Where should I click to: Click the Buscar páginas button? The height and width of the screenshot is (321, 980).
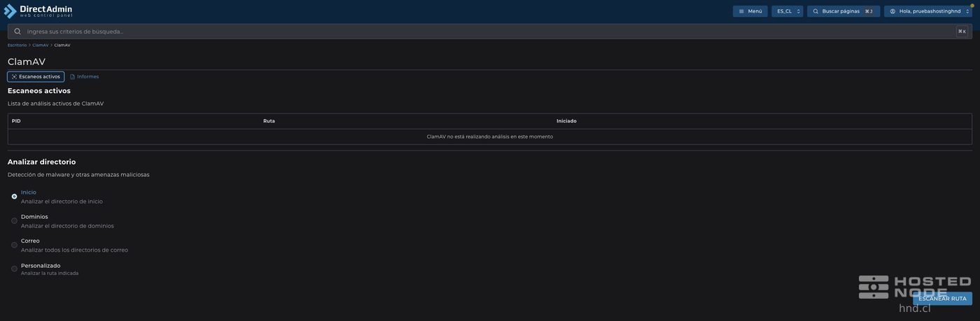click(843, 11)
